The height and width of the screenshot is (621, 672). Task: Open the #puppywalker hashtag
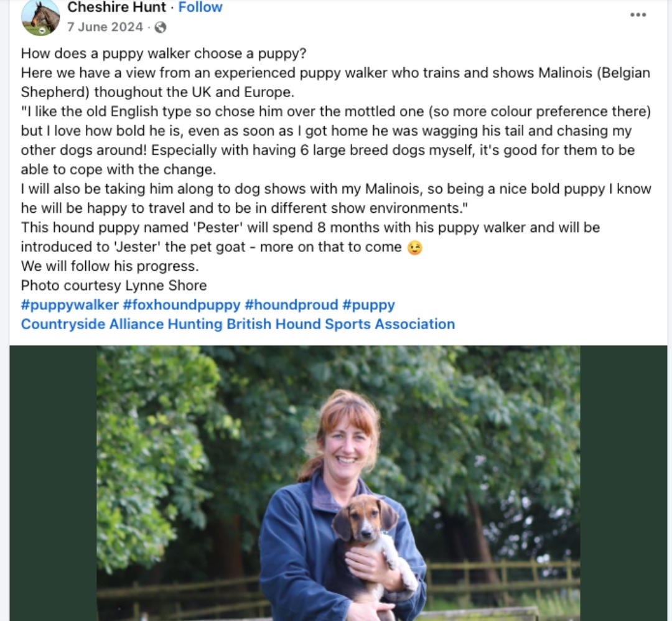pyautogui.click(x=70, y=305)
